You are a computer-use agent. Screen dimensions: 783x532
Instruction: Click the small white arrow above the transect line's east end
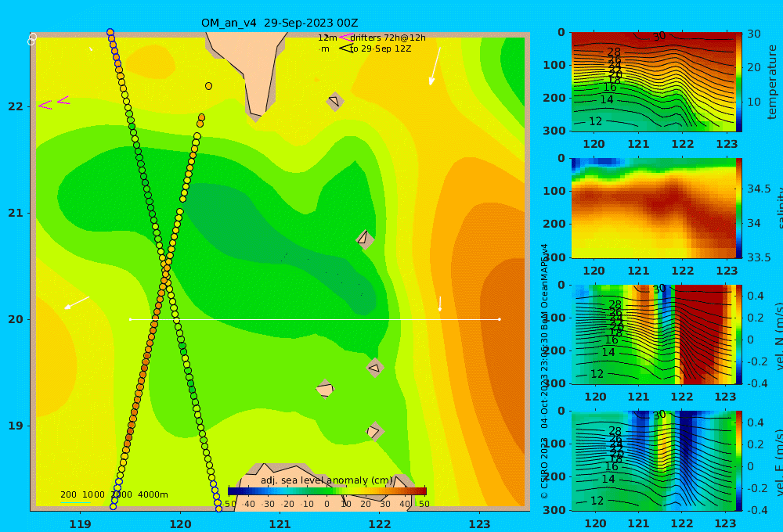440,304
